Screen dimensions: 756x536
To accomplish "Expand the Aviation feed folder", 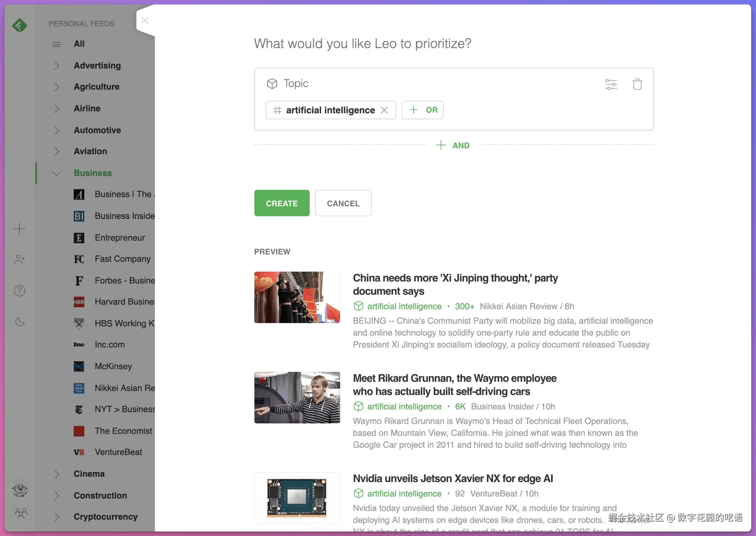I will pos(57,151).
